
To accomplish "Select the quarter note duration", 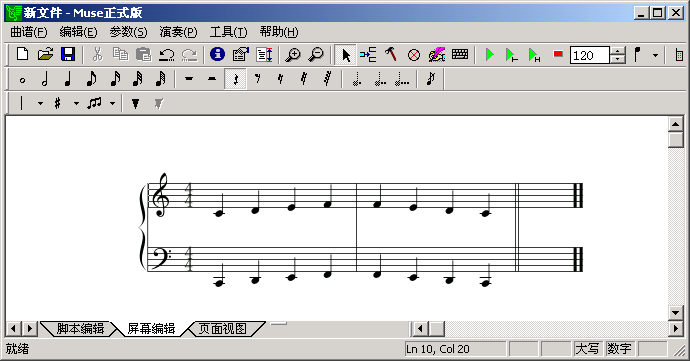I will 68,79.
